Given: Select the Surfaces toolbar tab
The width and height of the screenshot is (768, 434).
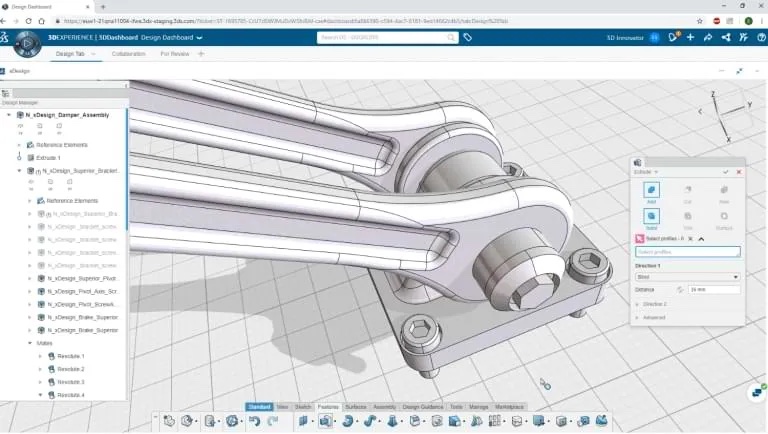Looking at the screenshot, I should (x=356, y=407).
